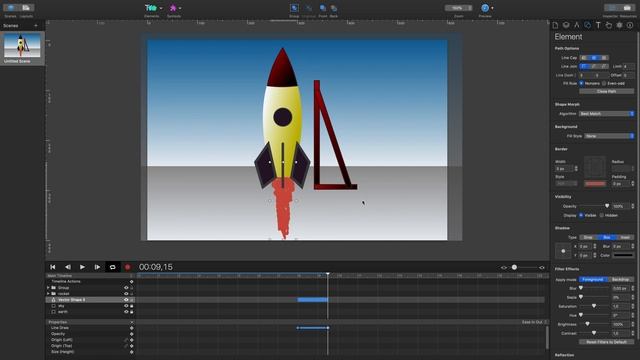640x360 pixels.
Task: Select Backdrop filter apply mode
Action: pos(620,280)
